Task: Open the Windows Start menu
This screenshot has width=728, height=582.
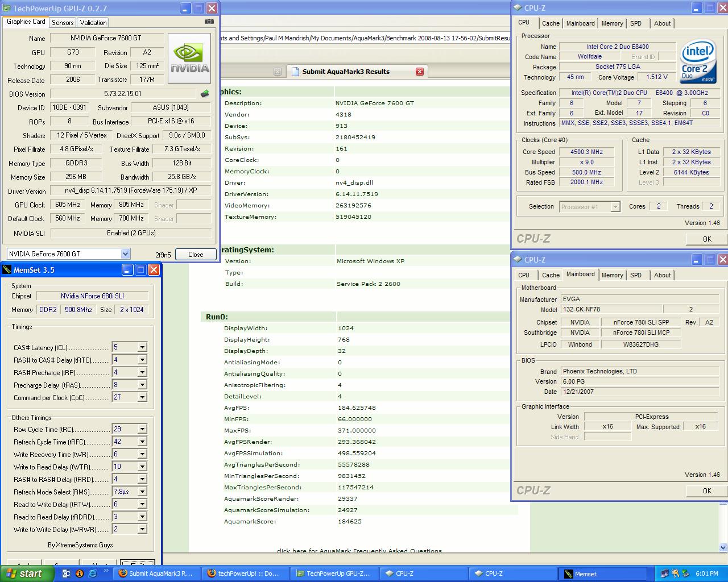Action: [27, 573]
